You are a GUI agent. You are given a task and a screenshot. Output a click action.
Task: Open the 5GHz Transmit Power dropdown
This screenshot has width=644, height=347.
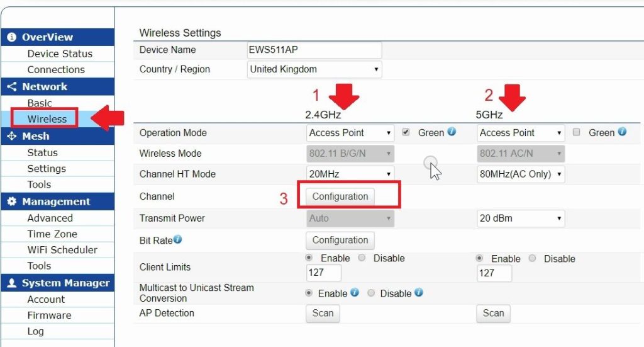[x=520, y=219]
